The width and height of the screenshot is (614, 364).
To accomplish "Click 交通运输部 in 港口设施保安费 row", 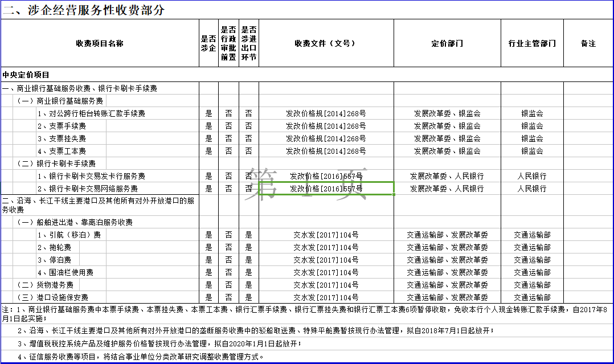I will (532, 298).
